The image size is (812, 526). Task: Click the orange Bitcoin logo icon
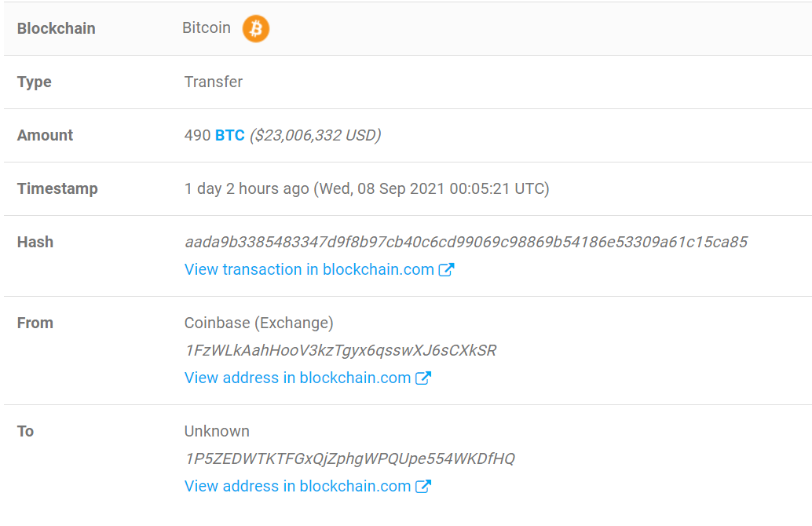pyautogui.click(x=255, y=29)
